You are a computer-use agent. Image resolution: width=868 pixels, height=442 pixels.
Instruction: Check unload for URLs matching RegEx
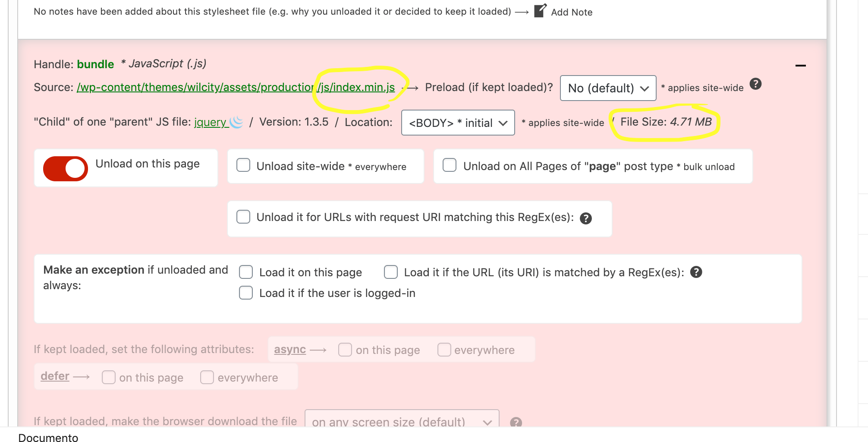[x=243, y=217]
